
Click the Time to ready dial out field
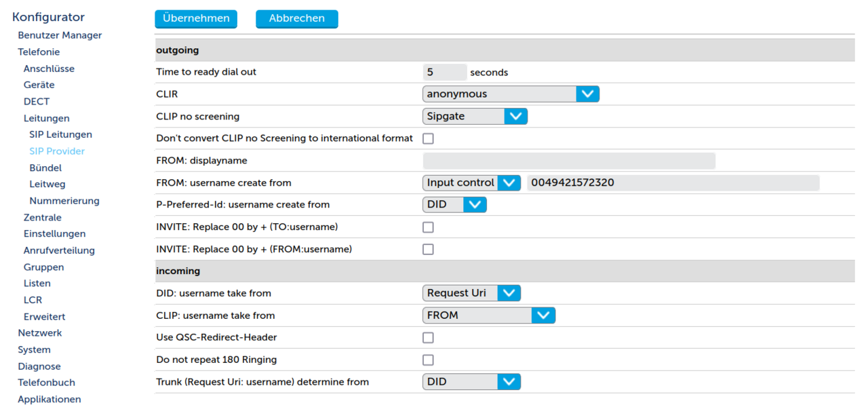pos(444,73)
